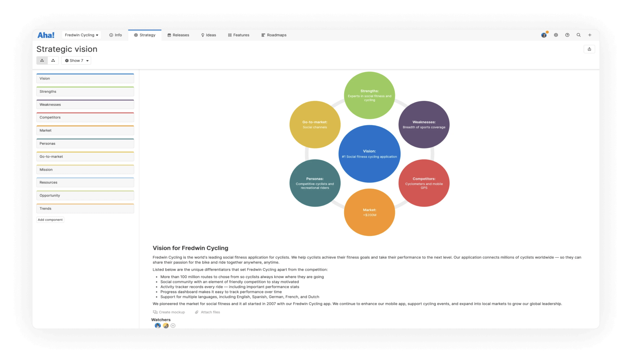The height and width of the screenshot is (364, 632).
Task: Click the Create mockup link
Action: [x=169, y=312]
